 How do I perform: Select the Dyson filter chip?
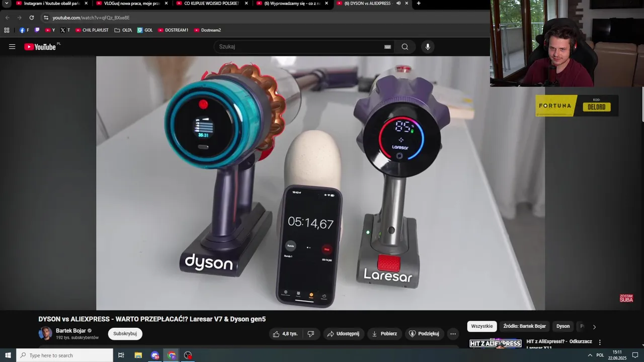(x=563, y=326)
